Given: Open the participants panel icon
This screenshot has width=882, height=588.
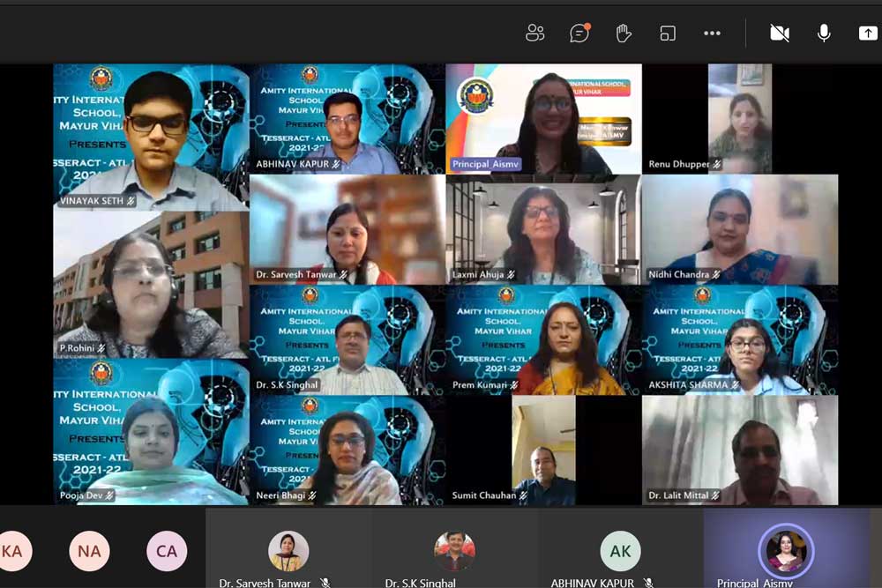Looking at the screenshot, I should (534, 33).
